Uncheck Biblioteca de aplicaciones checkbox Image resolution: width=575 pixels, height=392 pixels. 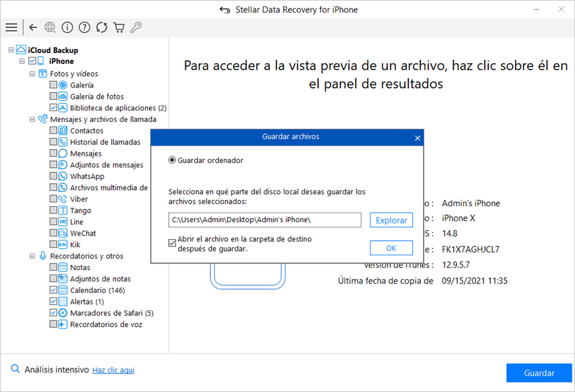point(53,108)
